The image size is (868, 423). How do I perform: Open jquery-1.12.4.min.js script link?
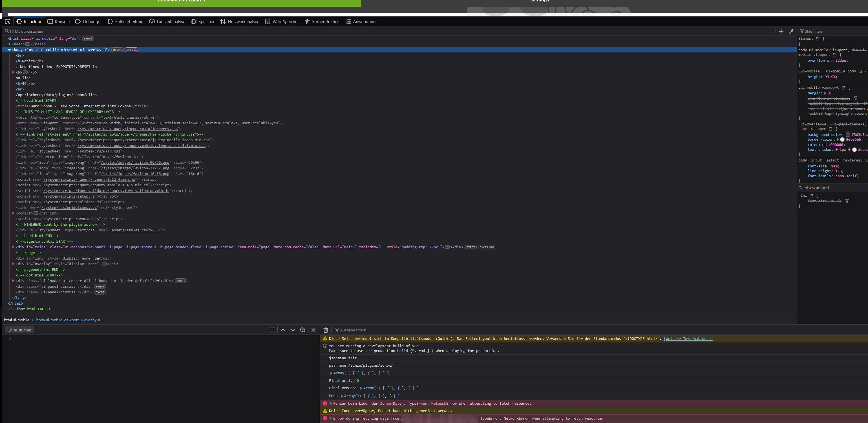[89, 180]
